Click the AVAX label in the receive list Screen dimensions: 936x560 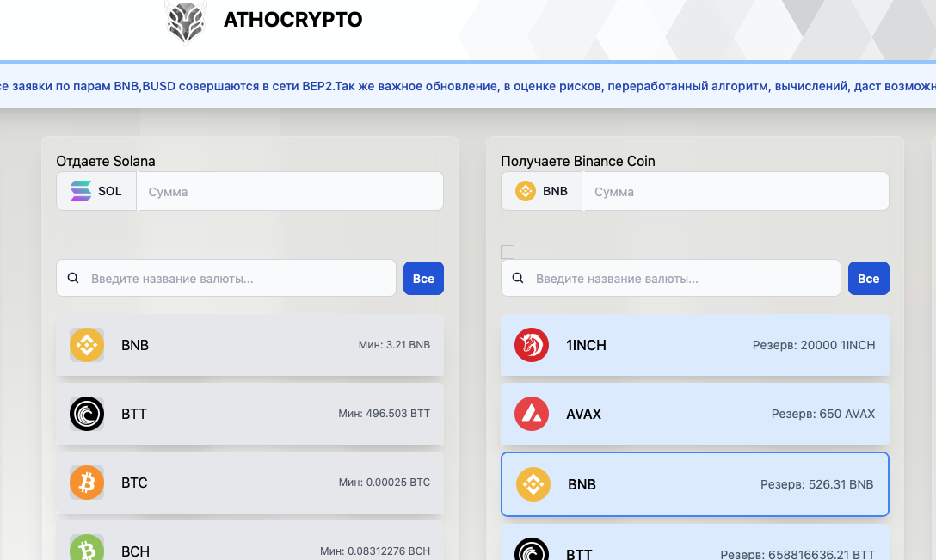[584, 414]
